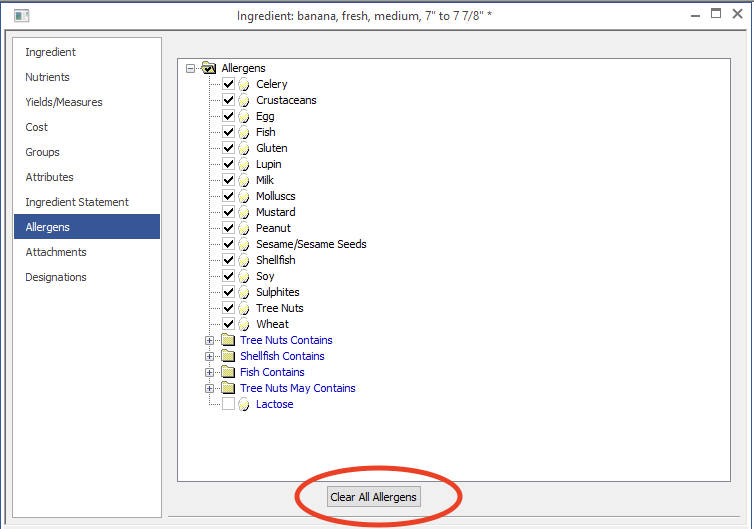
Task: Click the allergen icon beside Celery
Action: 244,84
